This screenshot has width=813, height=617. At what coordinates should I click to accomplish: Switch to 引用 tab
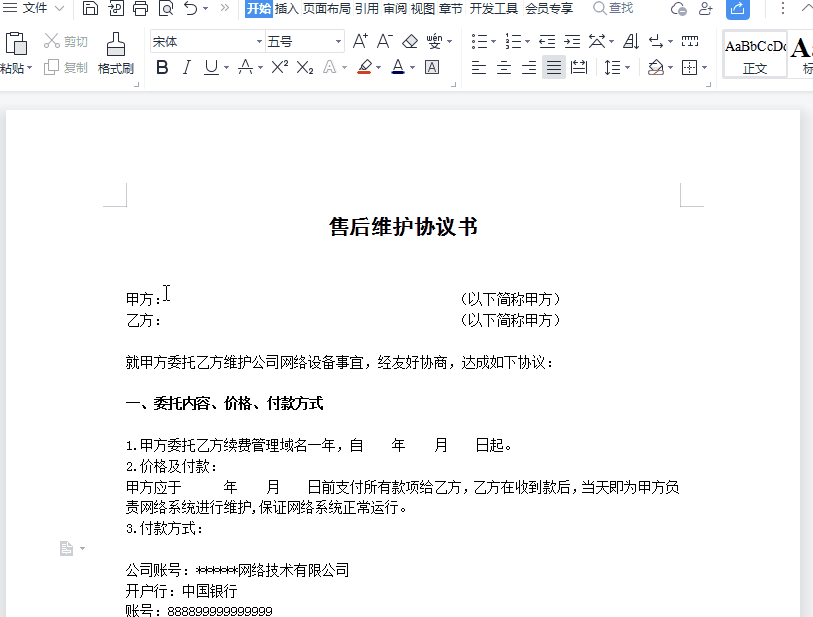point(367,9)
